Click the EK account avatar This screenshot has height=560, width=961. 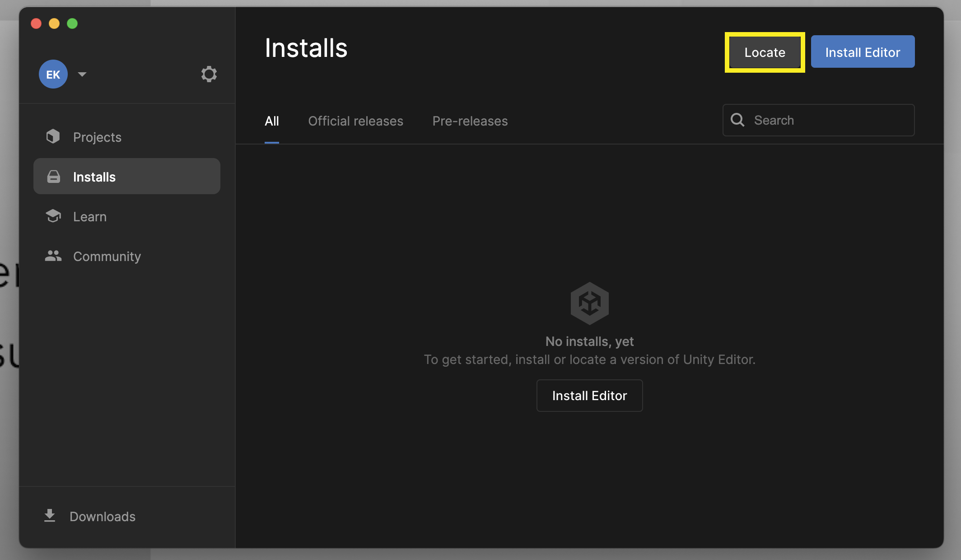click(53, 74)
